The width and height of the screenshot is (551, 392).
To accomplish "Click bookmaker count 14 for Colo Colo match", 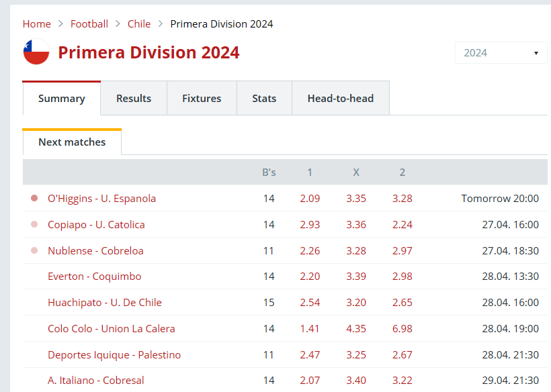I will tap(269, 328).
